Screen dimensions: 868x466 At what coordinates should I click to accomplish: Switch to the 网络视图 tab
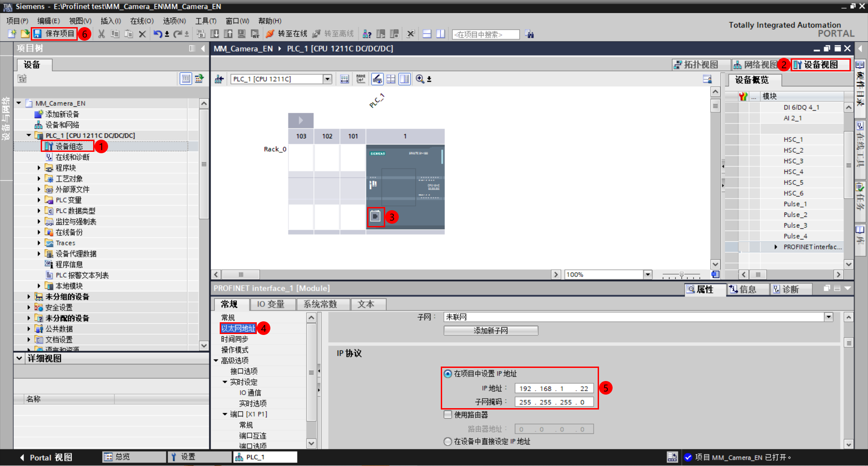[x=759, y=64]
